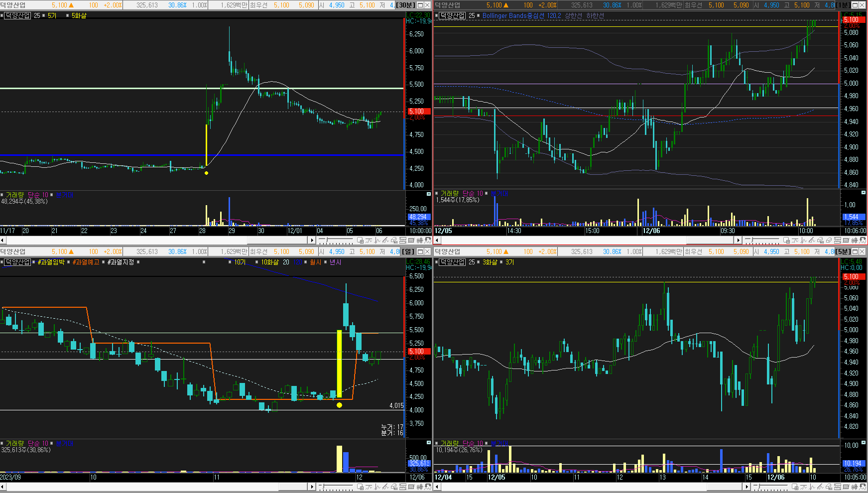Click trendline drawing icon in 30-minute chart toolbar
Viewport: 868px width, 493px height.
pyautogui.click(x=385, y=241)
